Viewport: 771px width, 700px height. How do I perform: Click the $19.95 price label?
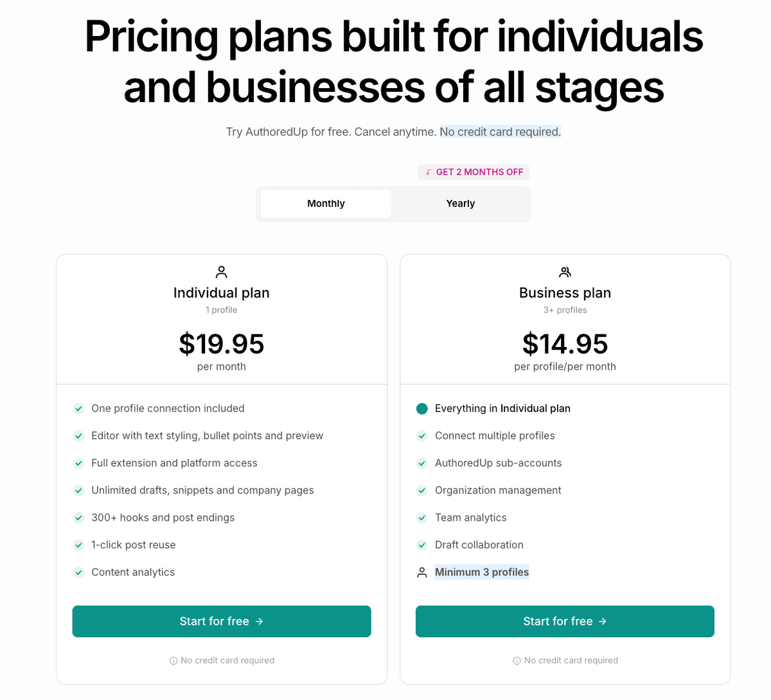click(221, 345)
